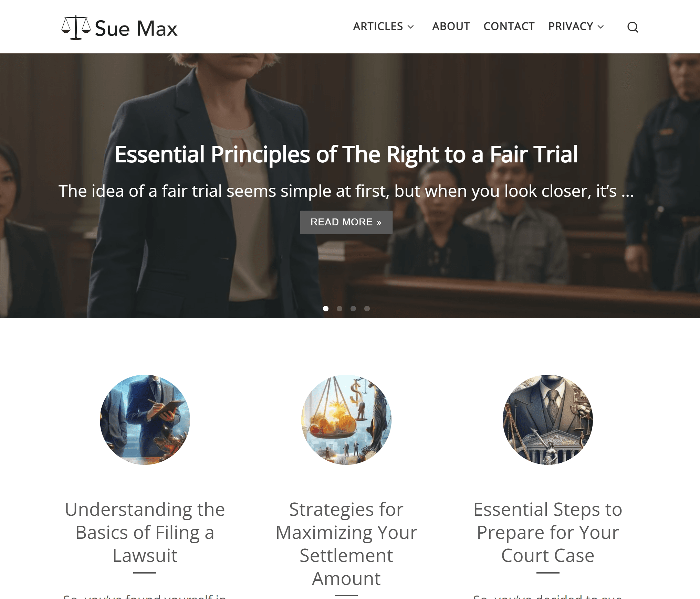The height and width of the screenshot is (599, 700).
Task: Click the settlement amount circular thumbnail
Action: click(x=346, y=419)
